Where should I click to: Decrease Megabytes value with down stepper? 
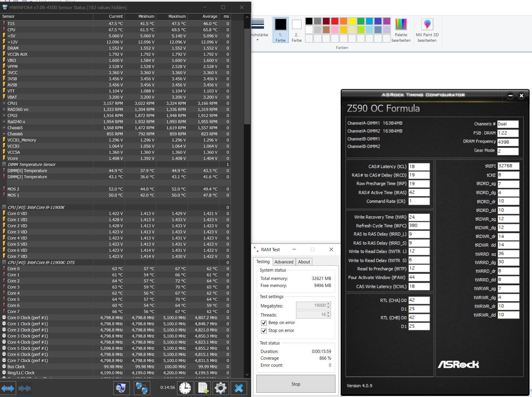tap(328, 307)
